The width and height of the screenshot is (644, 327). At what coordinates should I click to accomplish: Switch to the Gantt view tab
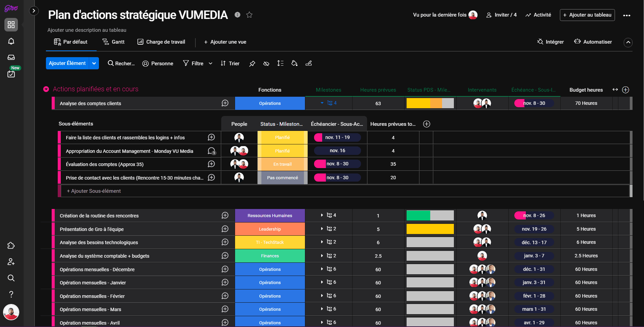coord(113,42)
